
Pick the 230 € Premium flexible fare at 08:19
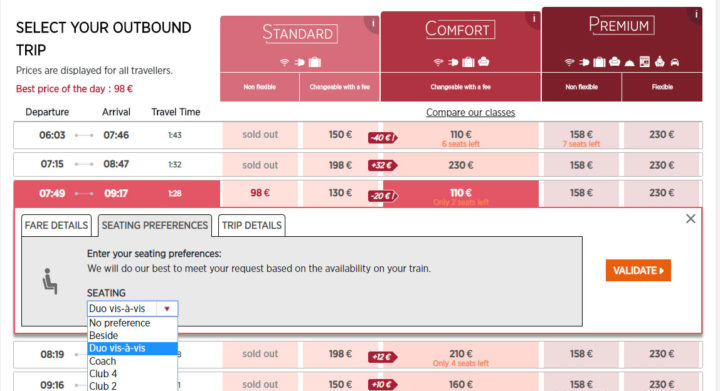coord(662,354)
